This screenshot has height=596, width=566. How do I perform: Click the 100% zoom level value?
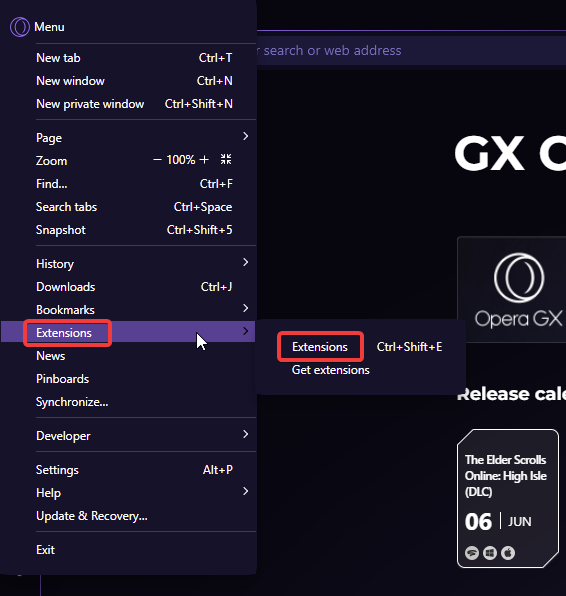pos(181,160)
